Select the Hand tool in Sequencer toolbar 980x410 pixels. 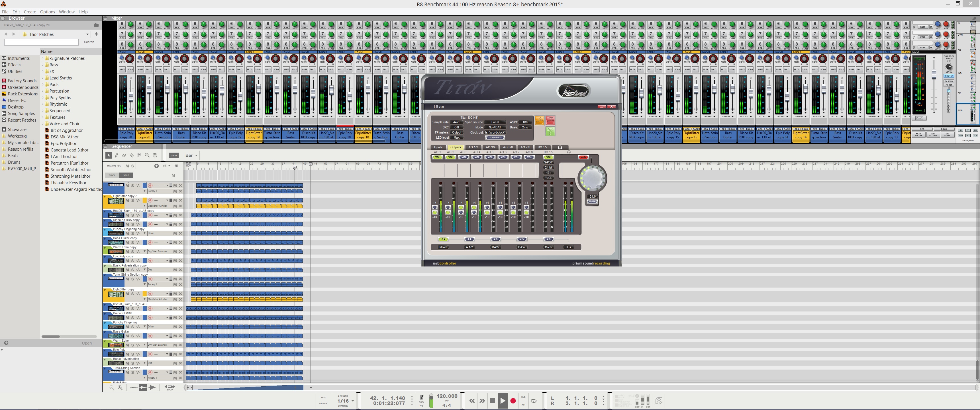click(155, 155)
